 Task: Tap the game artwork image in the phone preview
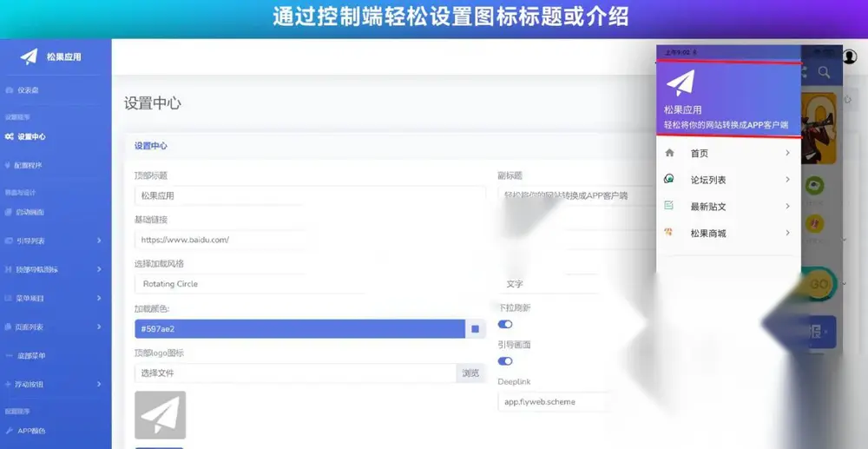point(819,129)
